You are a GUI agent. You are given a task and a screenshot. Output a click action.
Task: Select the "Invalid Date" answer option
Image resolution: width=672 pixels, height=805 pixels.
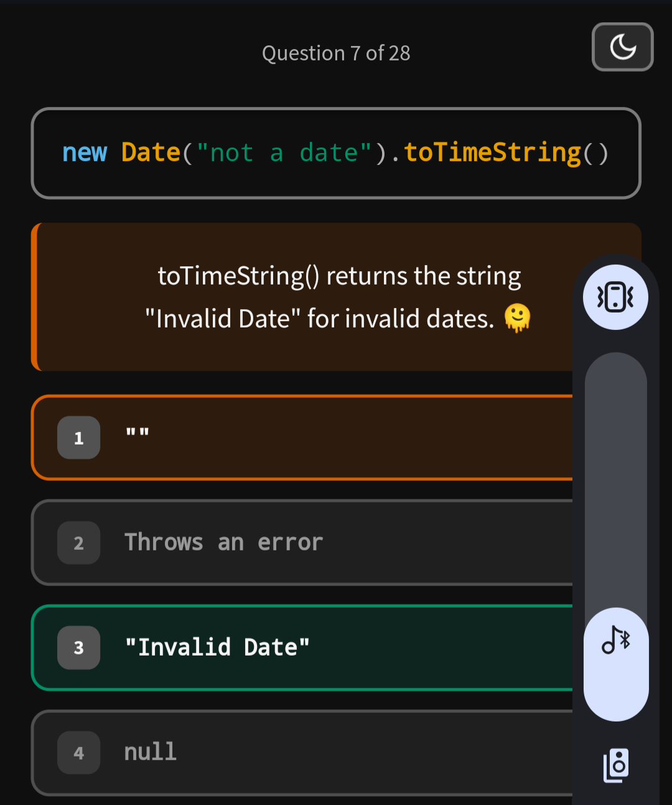(302, 647)
